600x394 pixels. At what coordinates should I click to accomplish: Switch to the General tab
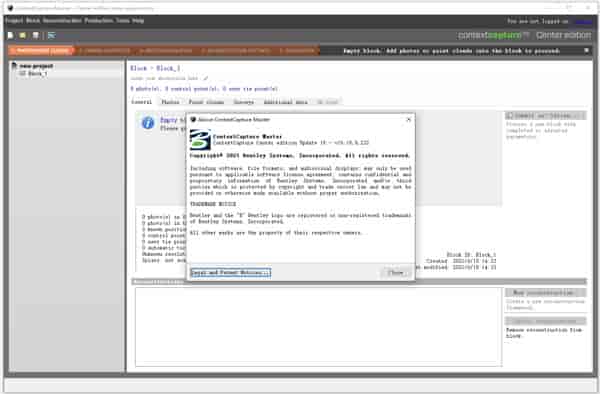pos(142,102)
